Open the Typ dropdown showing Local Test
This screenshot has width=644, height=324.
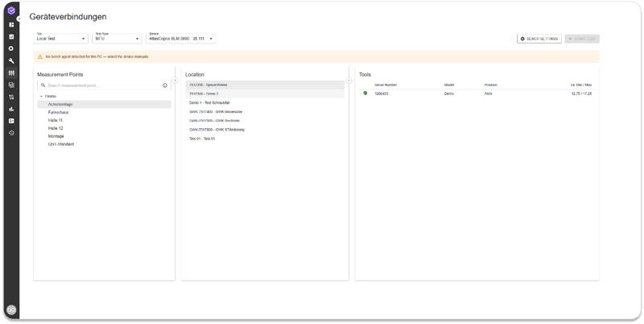pyautogui.click(x=61, y=38)
